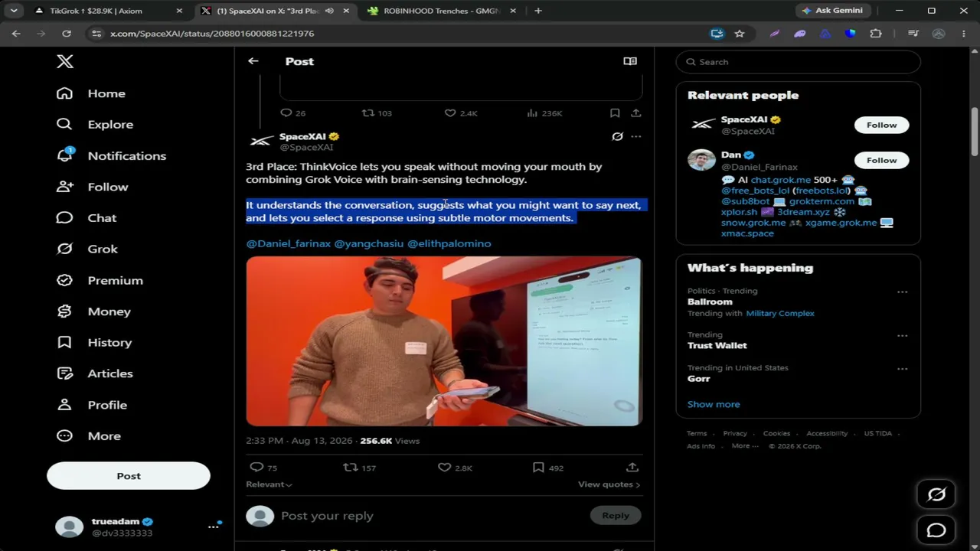Open Chat from the sidebar
This screenshot has width=980, height=551.
87,218
